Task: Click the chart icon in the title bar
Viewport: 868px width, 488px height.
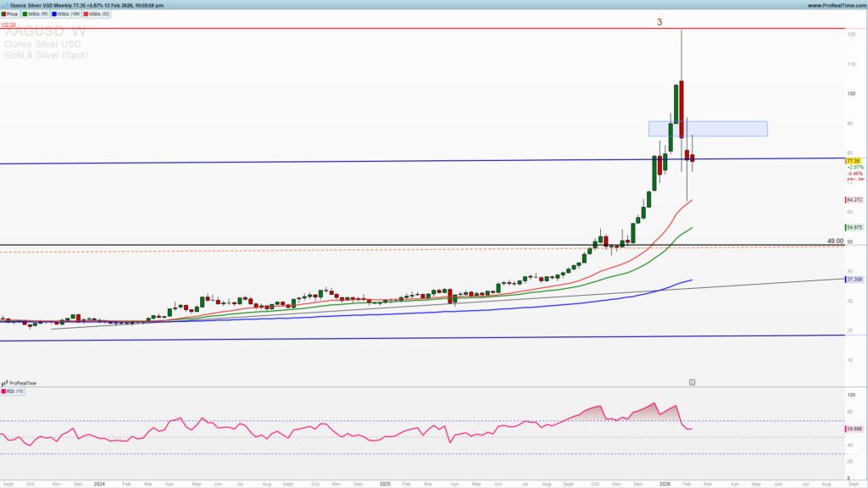Action: point(5,5)
